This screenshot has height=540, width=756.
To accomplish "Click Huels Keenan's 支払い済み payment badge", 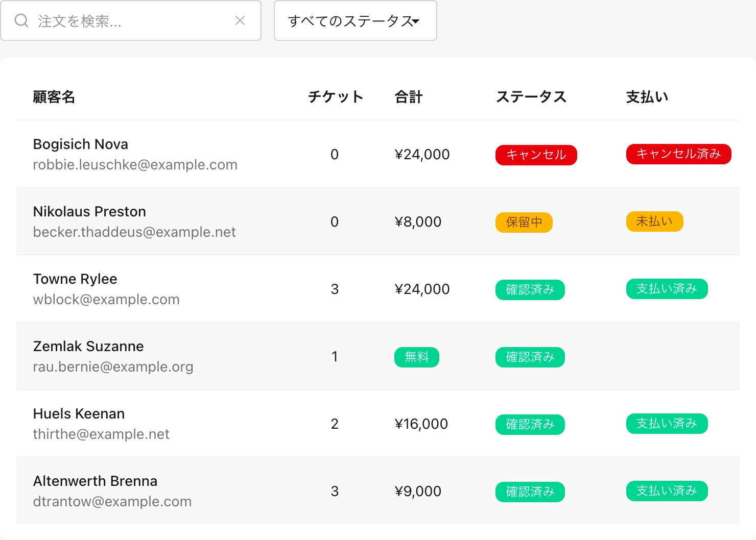I will tap(667, 424).
